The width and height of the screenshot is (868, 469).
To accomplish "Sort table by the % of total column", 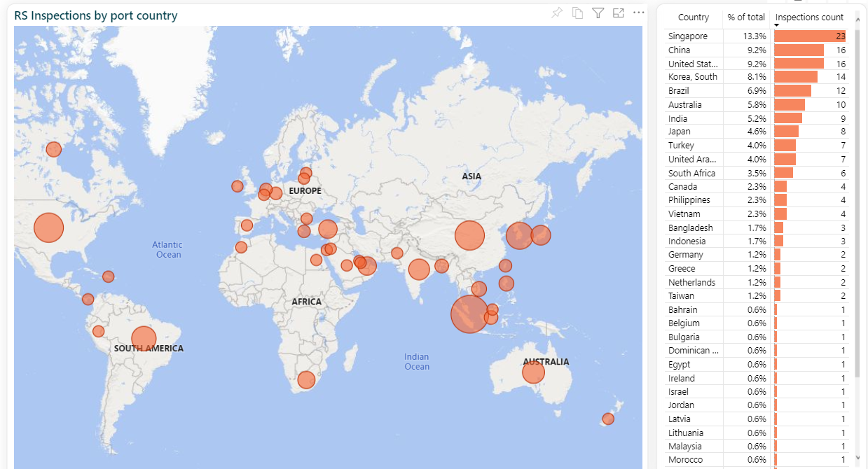I will pyautogui.click(x=745, y=17).
